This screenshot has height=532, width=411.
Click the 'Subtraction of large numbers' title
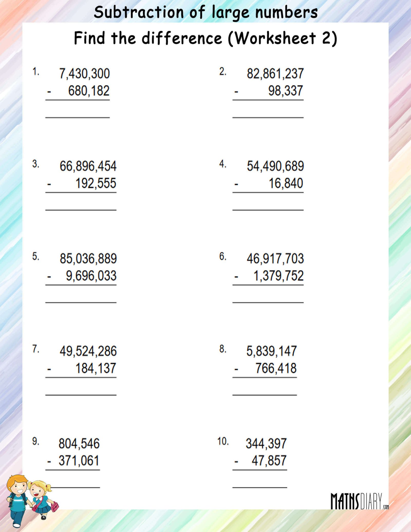tap(206, 13)
